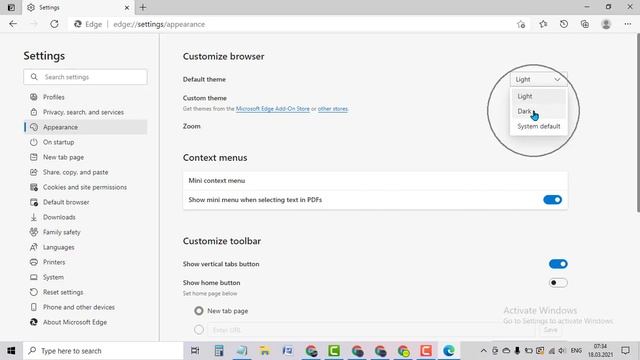Viewport: 640px width, 360px height.
Task: Open Cookies and site permissions
Action: (x=85, y=187)
